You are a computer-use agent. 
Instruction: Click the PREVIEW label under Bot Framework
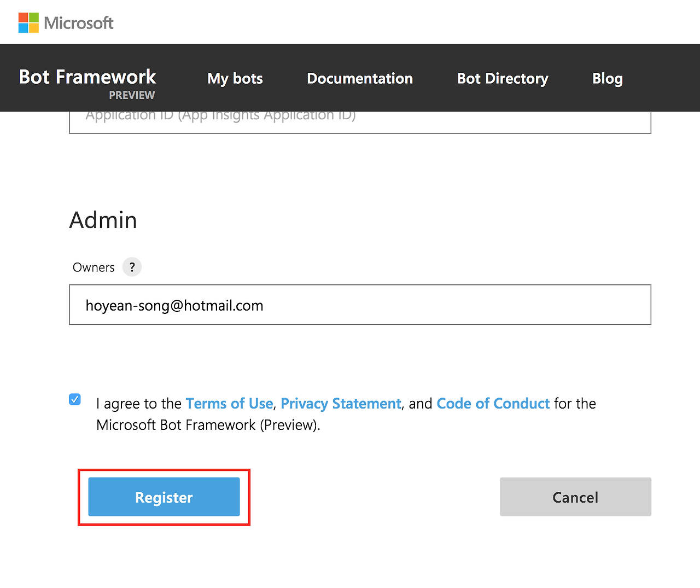click(132, 95)
